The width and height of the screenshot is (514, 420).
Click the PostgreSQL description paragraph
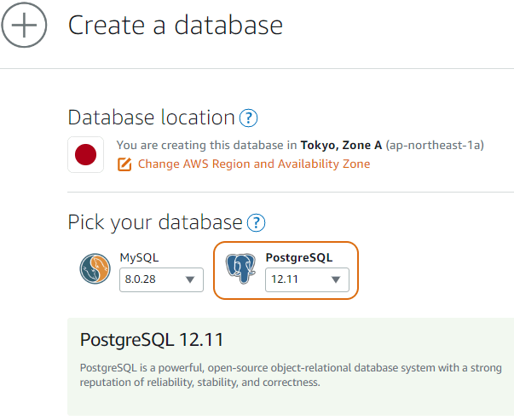290,376
